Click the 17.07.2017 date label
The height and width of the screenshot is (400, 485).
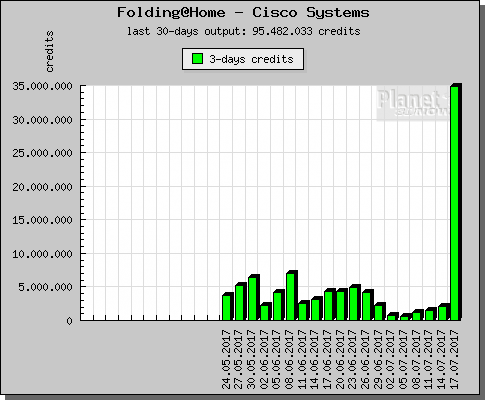pos(454,359)
